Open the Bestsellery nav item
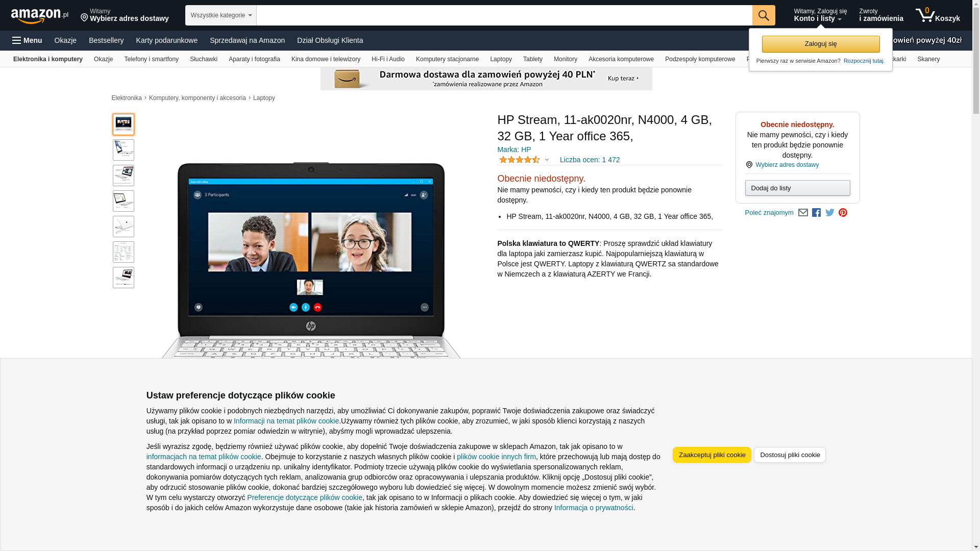The height and width of the screenshot is (551, 980). click(106, 40)
